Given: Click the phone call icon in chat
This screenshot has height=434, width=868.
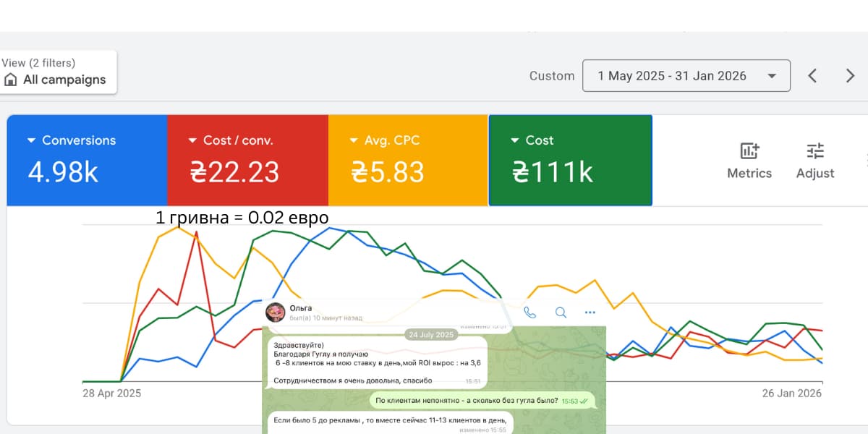Looking at the screenshot, I should (530, 312).
